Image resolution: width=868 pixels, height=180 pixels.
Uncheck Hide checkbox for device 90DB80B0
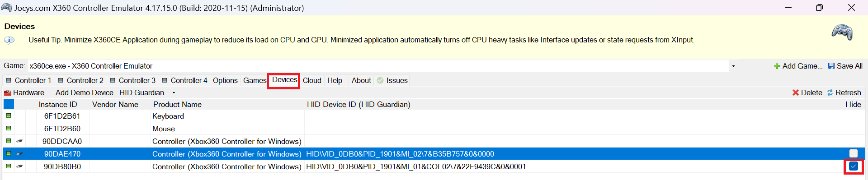853,166
